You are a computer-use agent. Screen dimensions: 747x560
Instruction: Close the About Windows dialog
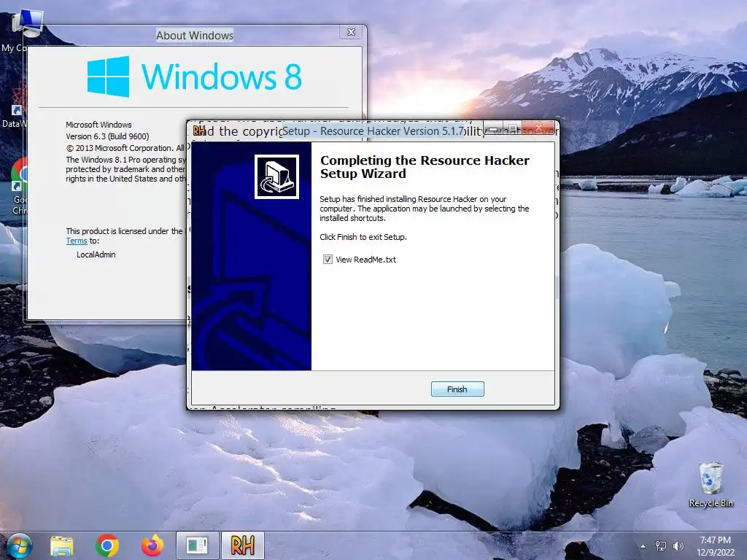click(351, 32)
